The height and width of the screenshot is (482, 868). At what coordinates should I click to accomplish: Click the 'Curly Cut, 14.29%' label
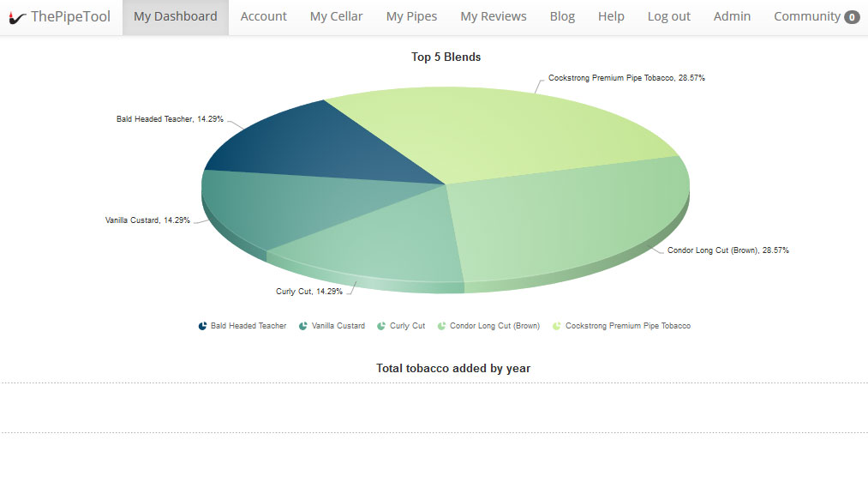tap(308, 292)
